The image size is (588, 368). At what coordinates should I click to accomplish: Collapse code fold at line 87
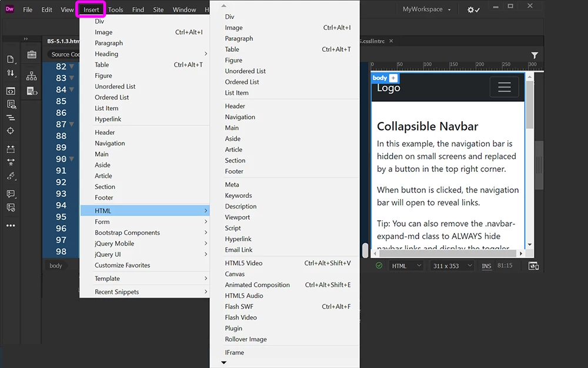coord(71,124)
